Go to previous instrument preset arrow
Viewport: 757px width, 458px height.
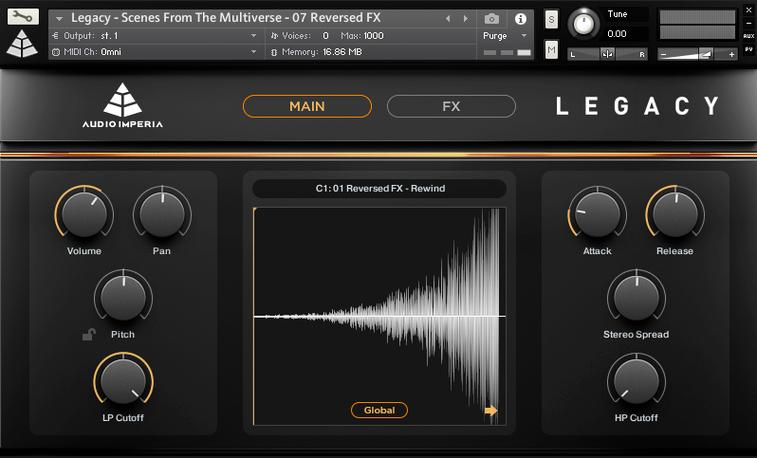[448, 19]
